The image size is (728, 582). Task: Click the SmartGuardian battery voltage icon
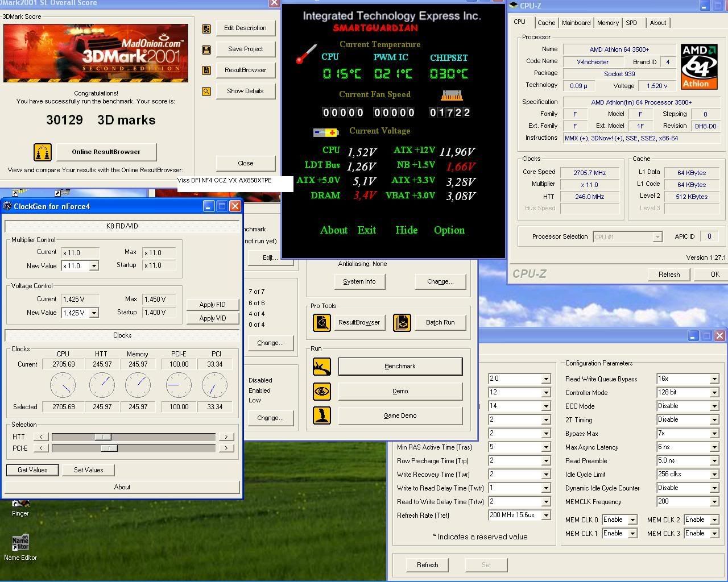pos(326,132)
